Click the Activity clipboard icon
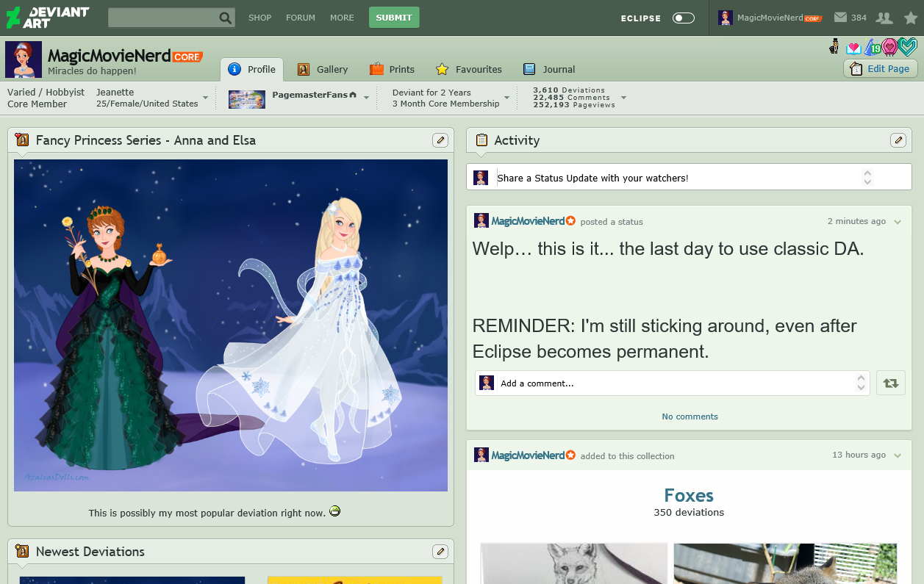This screenshot has width=924, height=584. [x=481, y=140]
